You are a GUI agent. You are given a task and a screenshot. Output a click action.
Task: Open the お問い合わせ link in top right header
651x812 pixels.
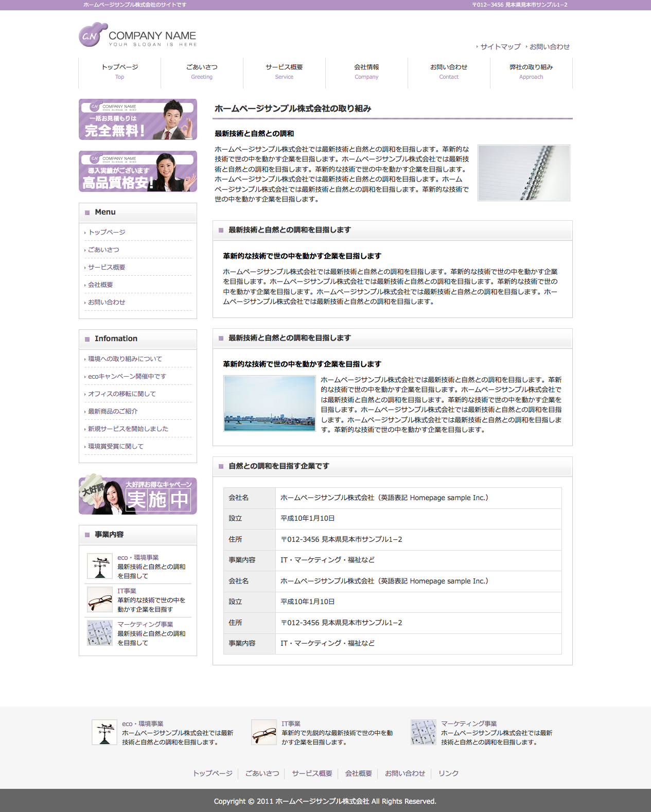click(x=550, y=46)
